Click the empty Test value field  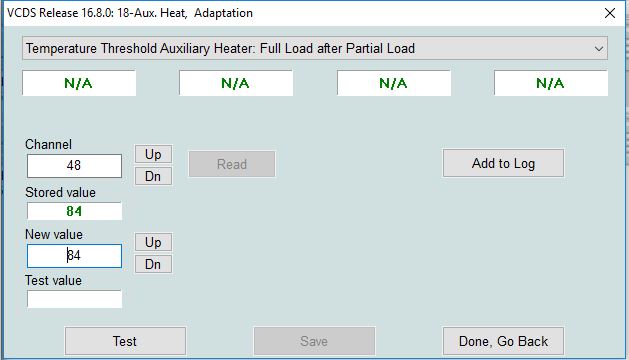74,299
